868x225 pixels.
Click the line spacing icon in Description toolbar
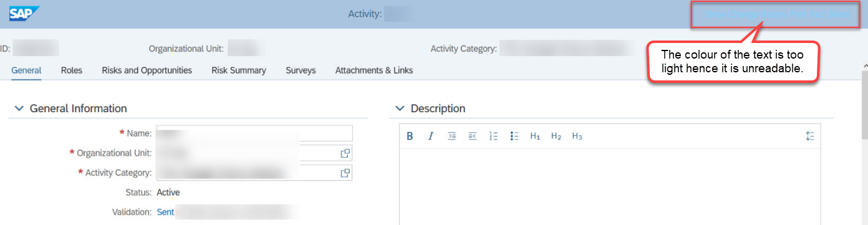click(x=809, y=136)
